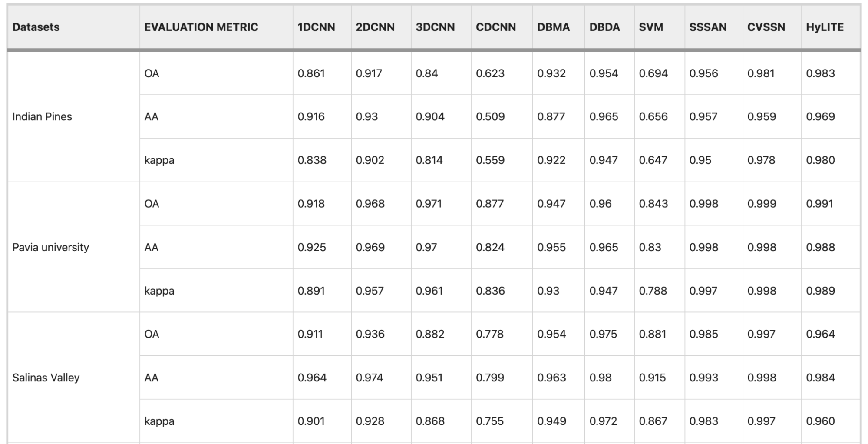Select HyLITE OA value 0.983 for Indian Pines
This screenshot has height=444, width=868.
point(820,73)
